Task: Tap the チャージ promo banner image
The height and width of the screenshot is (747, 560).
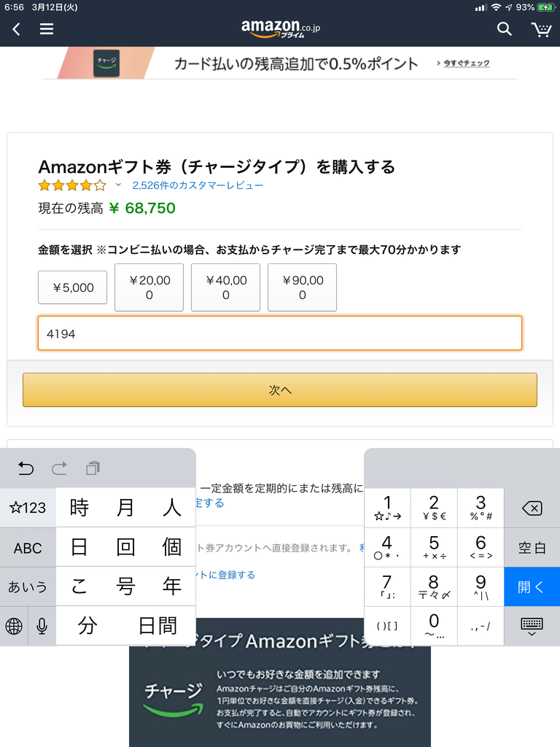Action: (280, 683)
